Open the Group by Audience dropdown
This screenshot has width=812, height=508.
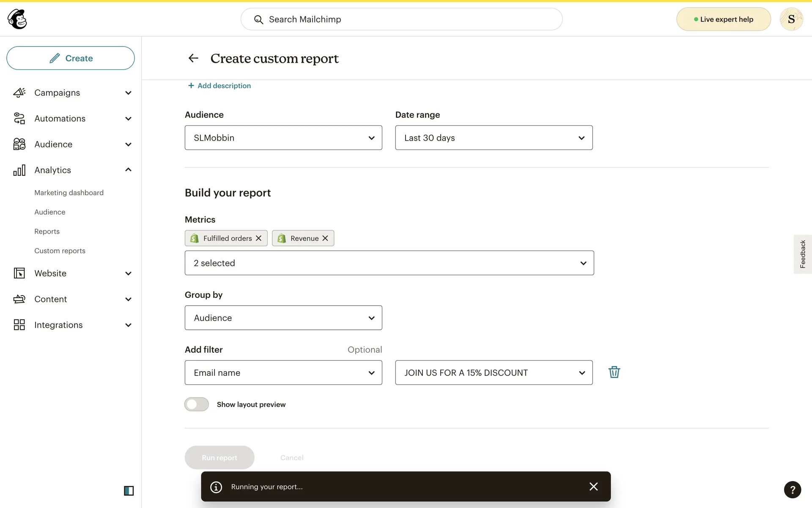pos(283,318)
